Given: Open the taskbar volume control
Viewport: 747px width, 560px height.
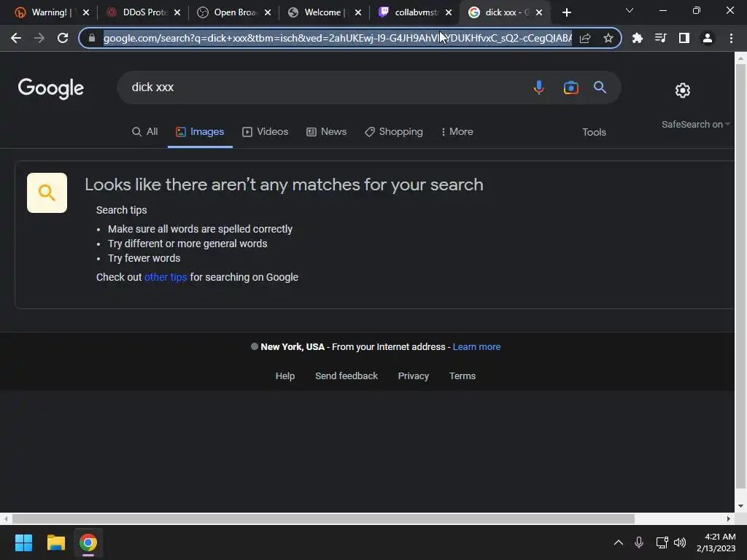Looking at the screenshot, I should 680,542.
